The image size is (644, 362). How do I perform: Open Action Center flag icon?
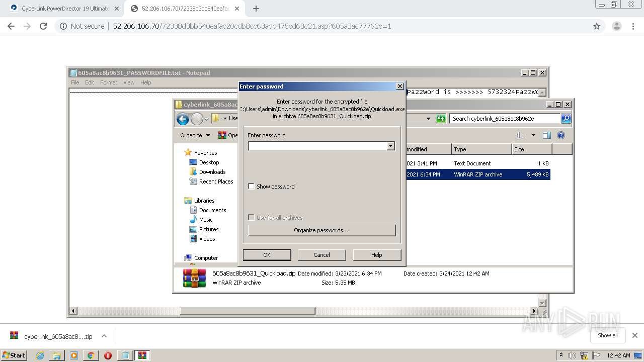(596, 355)
